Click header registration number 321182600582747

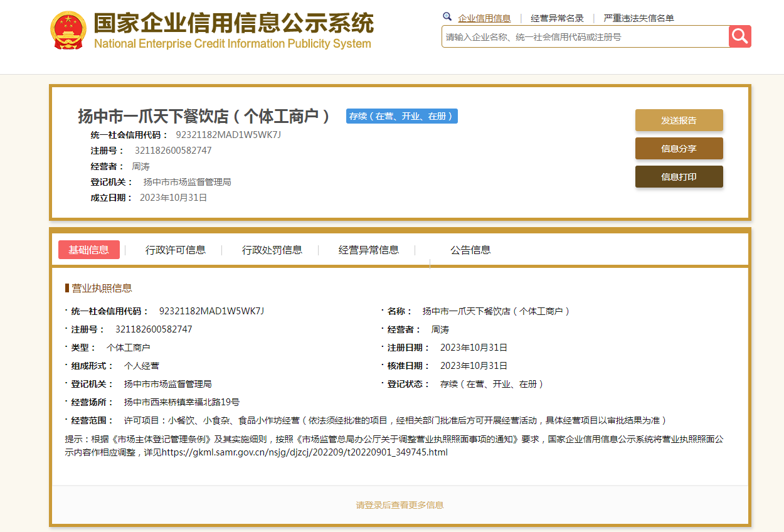pyautogui.click(x=173, y=151)
